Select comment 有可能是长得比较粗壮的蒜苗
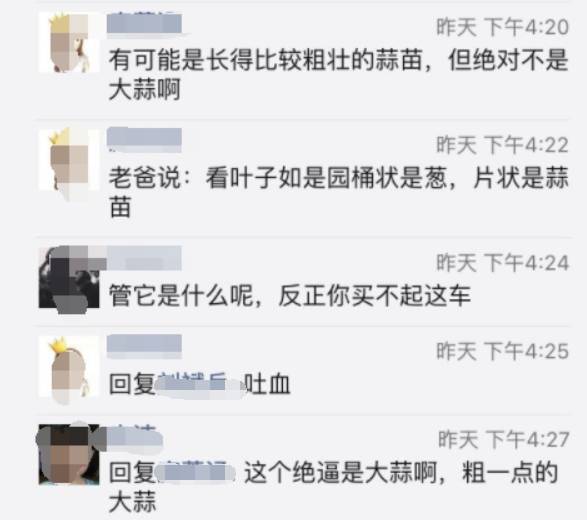The height and width of the screenshot is (520, 587). [338, 75]
